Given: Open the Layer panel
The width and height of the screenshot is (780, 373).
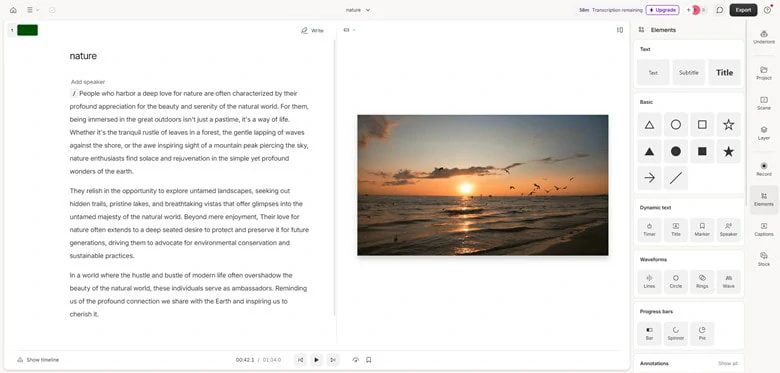Looking at the screenshot, I should click(x=764, y=133).
